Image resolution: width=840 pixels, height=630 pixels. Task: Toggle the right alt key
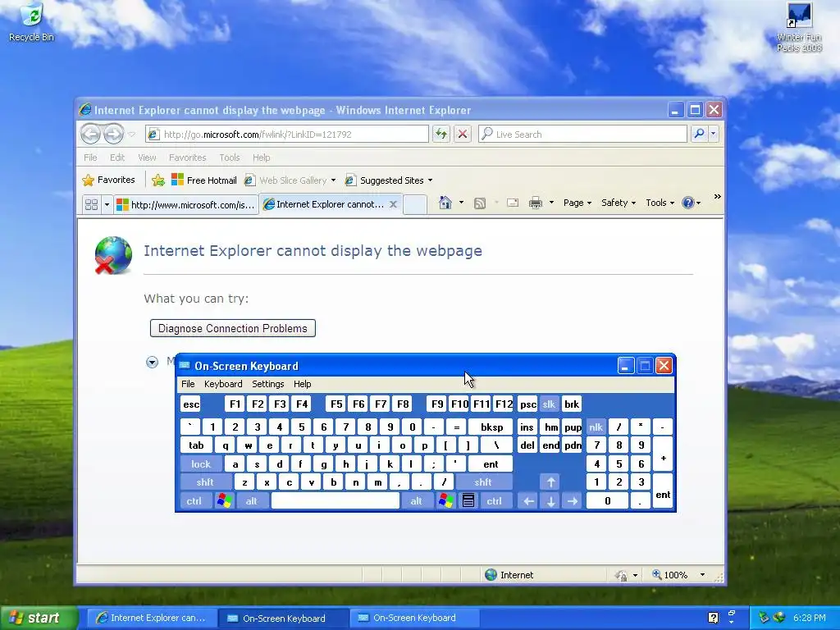click(x=416, y=501)
